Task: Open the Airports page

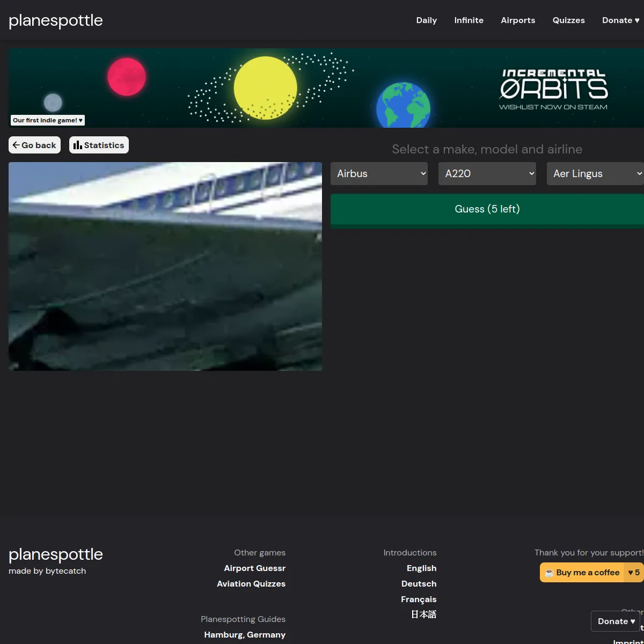Action: [x=518, y=20]
